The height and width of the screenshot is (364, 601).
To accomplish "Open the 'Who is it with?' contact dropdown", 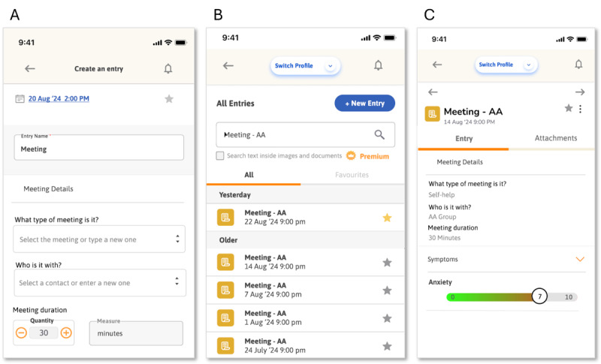I will pos(100,282).
